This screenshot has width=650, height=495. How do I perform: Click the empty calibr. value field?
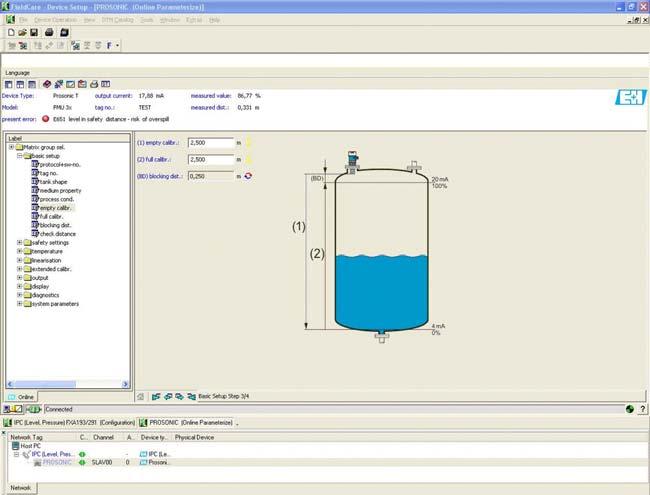click(211, 143)
